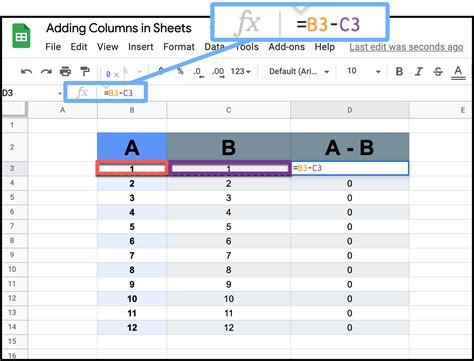Increase decimal places
Image resolution: width=474 pixels, height=361 pixels.
(218, 72)
